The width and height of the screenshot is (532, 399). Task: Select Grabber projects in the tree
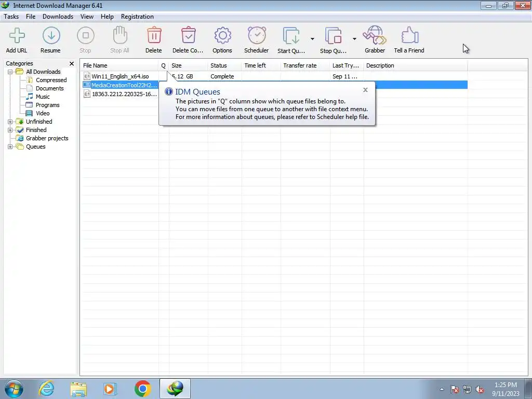coord(47,138)
